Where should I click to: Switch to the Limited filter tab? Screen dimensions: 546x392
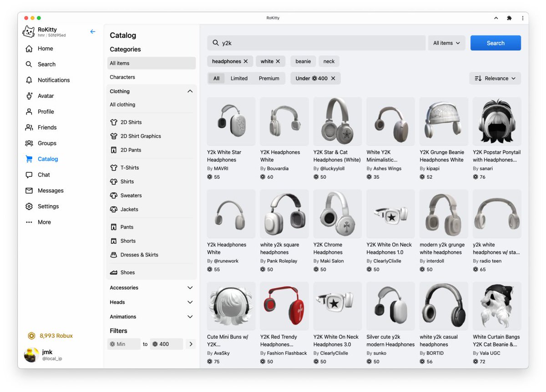point(239,78)
